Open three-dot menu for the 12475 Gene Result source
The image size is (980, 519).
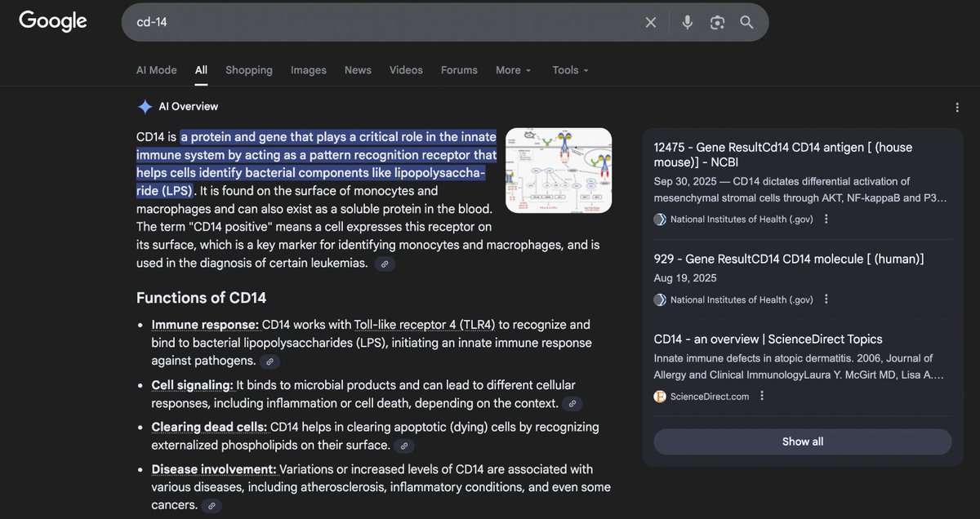tap(826, 219)
